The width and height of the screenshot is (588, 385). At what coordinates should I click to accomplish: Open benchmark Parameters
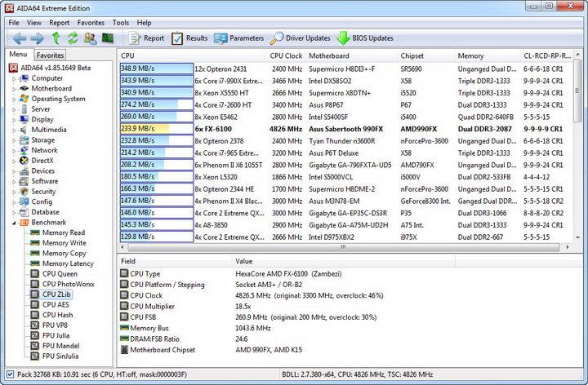click(x=238, y=38)
